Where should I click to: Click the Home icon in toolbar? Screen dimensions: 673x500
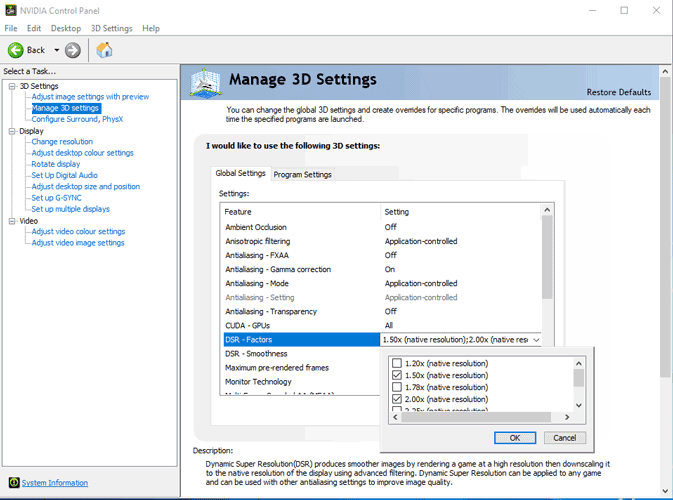(x=104, y=50)
